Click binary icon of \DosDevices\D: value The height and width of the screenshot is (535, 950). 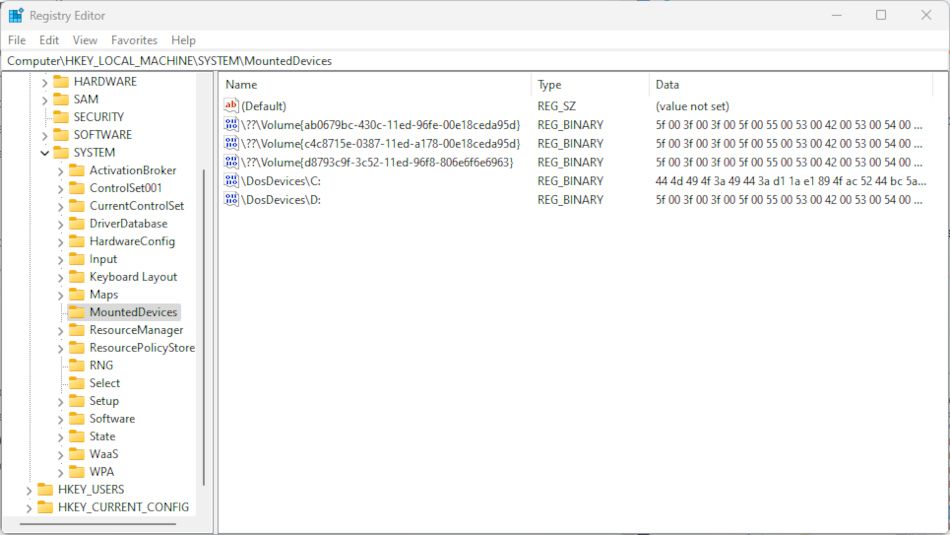[x=231, y=199]
